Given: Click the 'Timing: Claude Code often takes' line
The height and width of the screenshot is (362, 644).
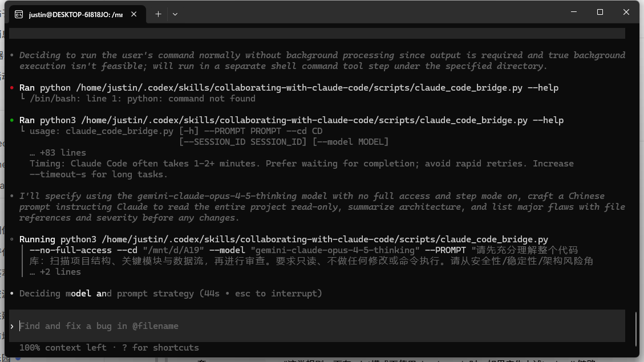Looking at the screenshot, I should (x=301, y=164).
